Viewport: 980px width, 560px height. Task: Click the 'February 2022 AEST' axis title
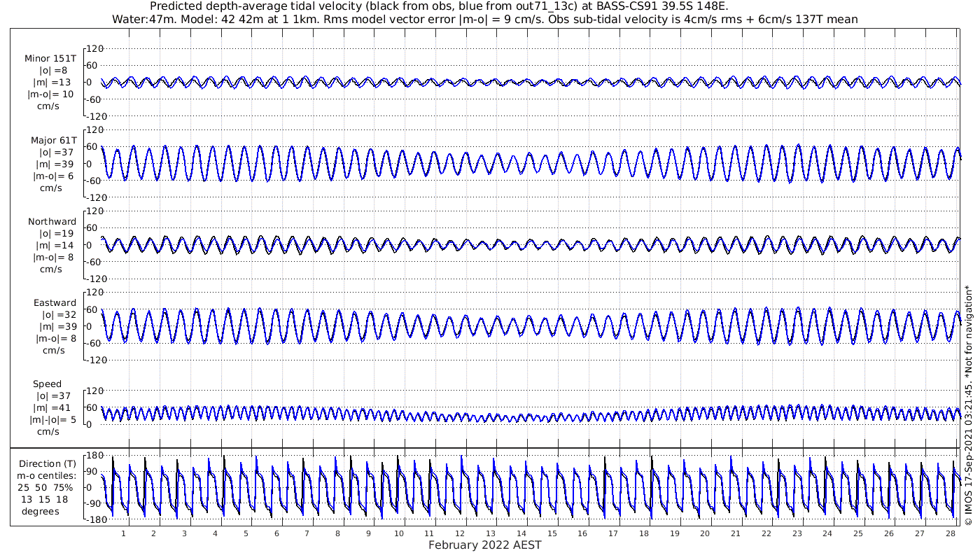pyautogui.click(x=485, y=545)
